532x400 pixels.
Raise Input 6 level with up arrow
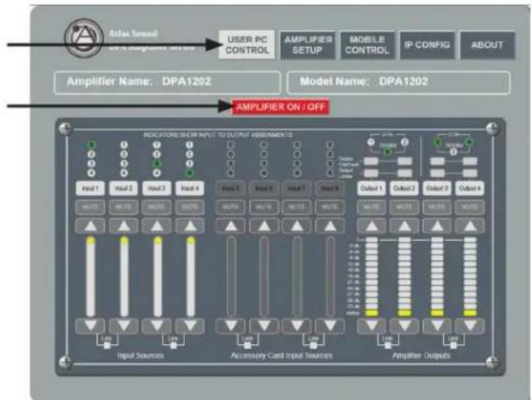pos(264,226)
